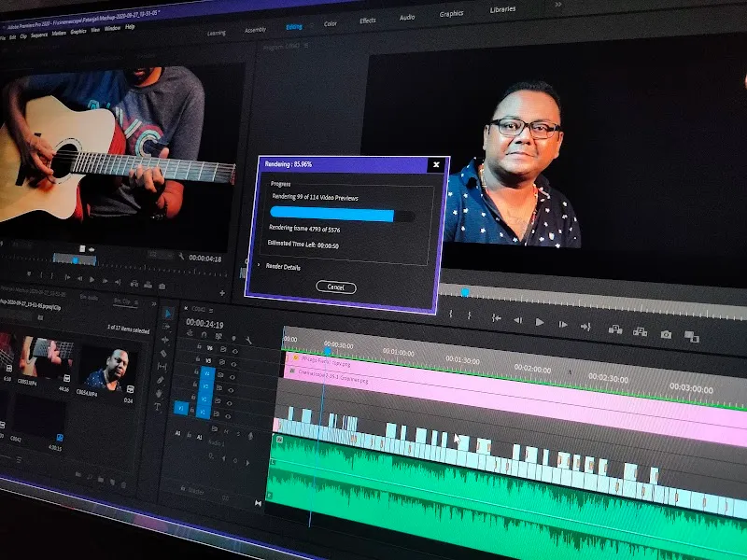Open Source monitor settings wrench

pos(181,256)
